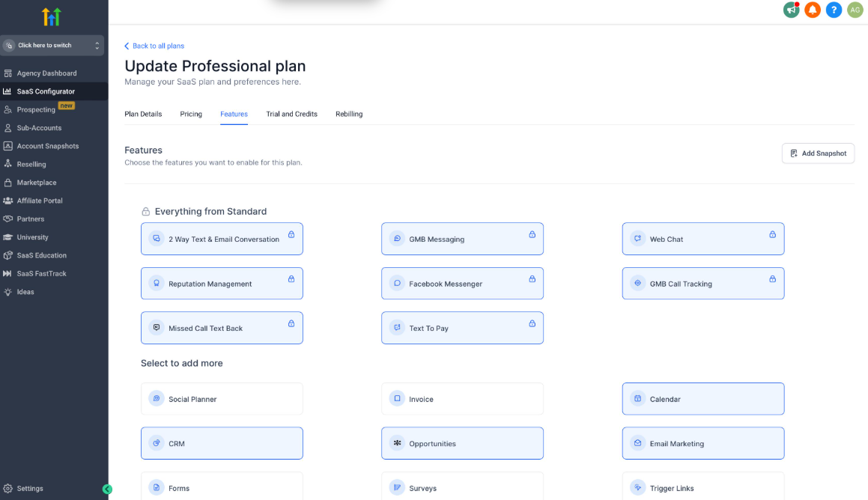
Task: Click the lock icon on Web Chat card
Action: coord(772,234)
